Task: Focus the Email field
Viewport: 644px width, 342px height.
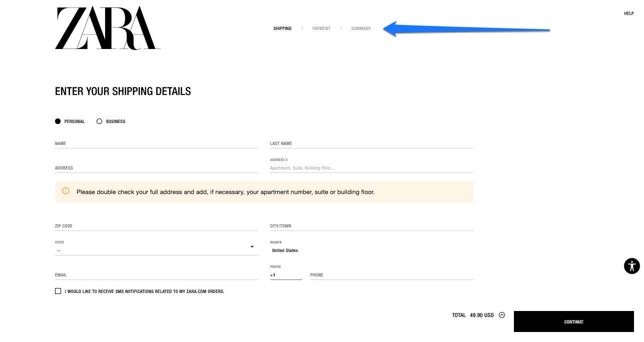Action: (x=157, y=275)
